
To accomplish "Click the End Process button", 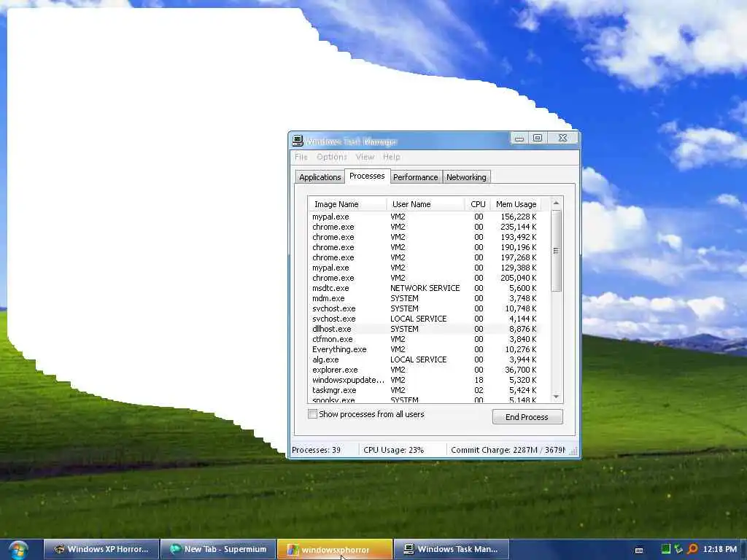I will [x=527, y=416].
